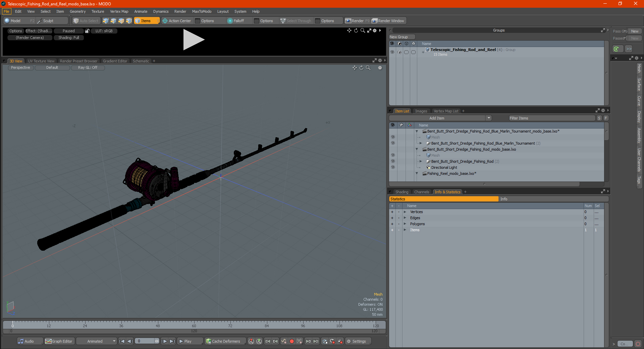Expand Vertices statistics row

[x=405, y=212]
